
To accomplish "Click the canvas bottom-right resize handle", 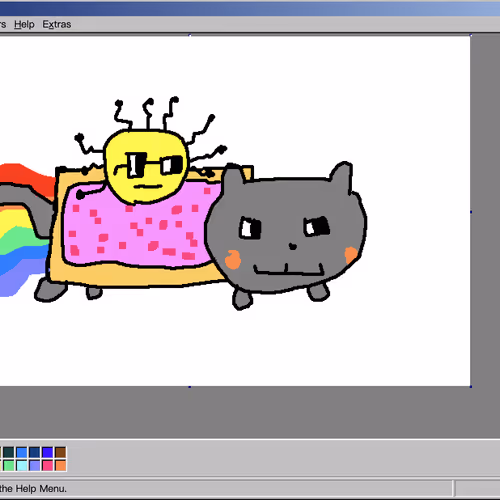I will [x=471, y=387].
